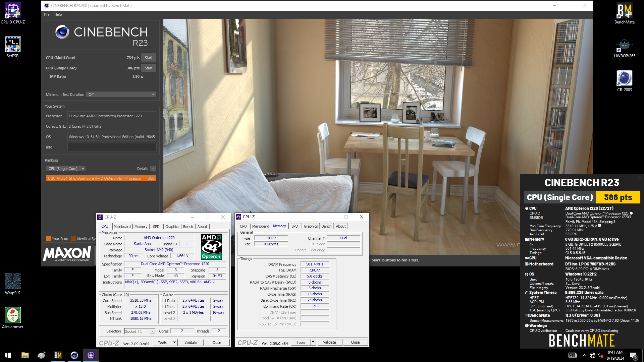The height and width of the screenshot is (362, 644).
Task: Start the CPU Single Core test
Action: (149, 68)
